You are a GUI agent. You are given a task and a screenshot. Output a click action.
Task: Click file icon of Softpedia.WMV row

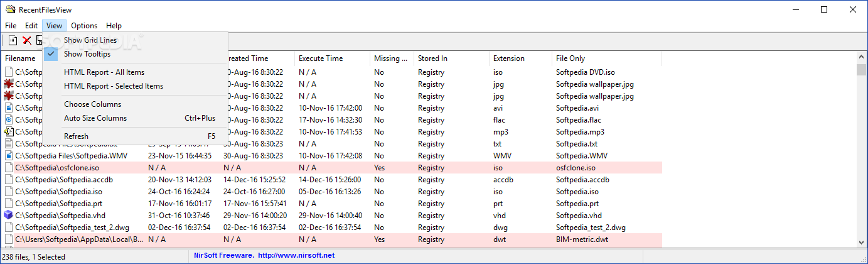point(9,155)
